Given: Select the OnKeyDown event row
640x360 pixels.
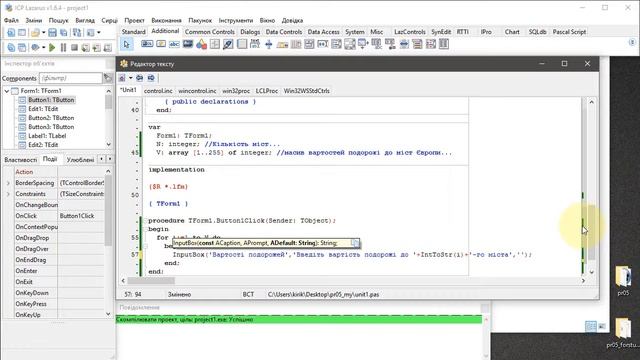Looking at the screenshot, I should click(x=53, y=293).
